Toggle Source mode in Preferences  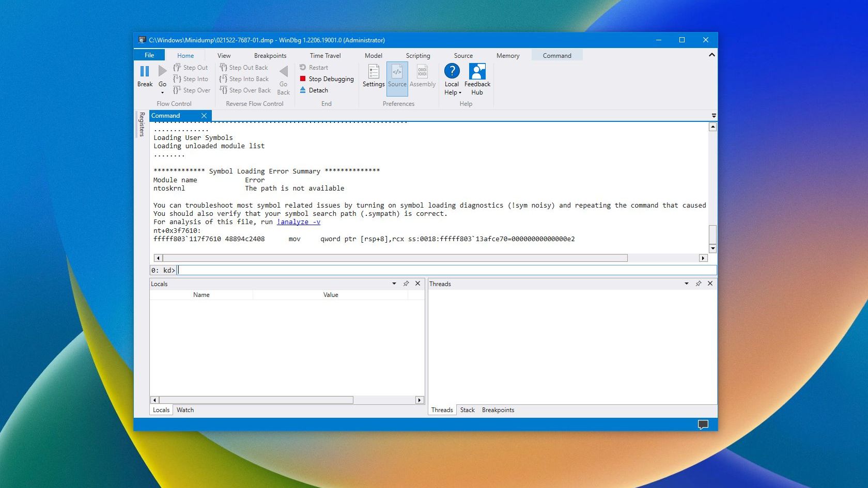397,78
